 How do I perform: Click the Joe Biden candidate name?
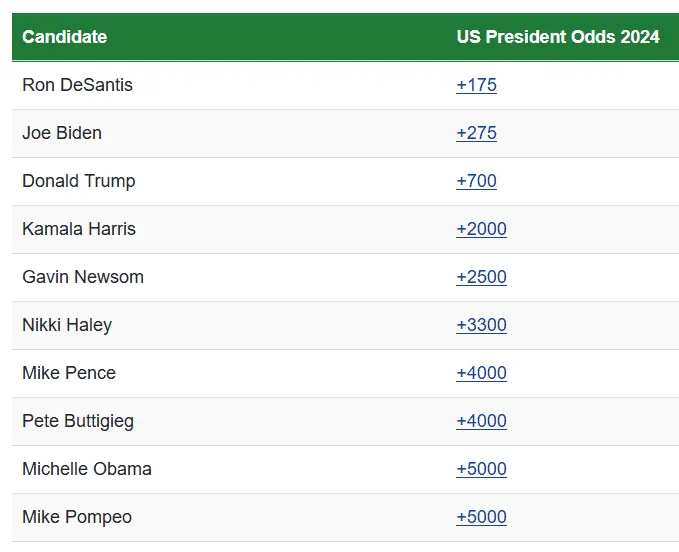[62, 133]
